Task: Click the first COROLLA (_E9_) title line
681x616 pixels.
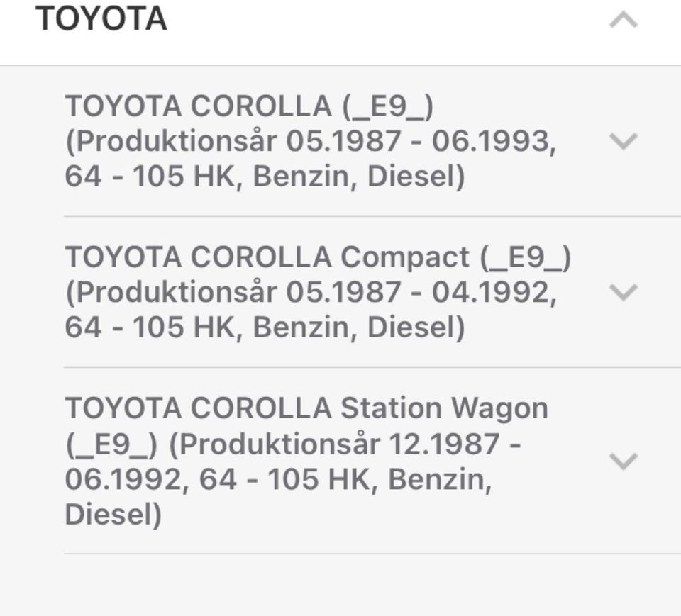Action: click(x=249, y=106)
